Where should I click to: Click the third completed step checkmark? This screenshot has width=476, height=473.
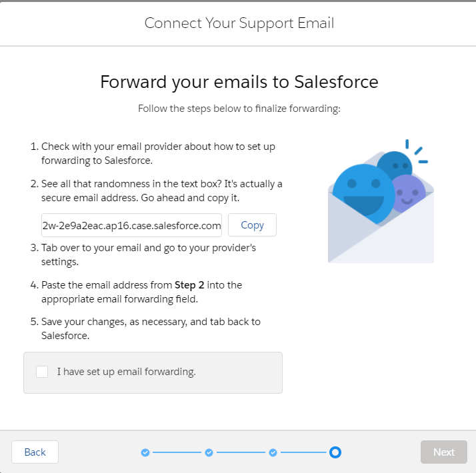[273, 453]
